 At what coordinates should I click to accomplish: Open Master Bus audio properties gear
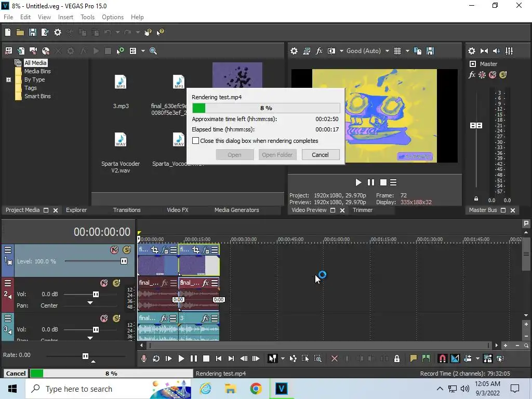(x=472, y=51)
